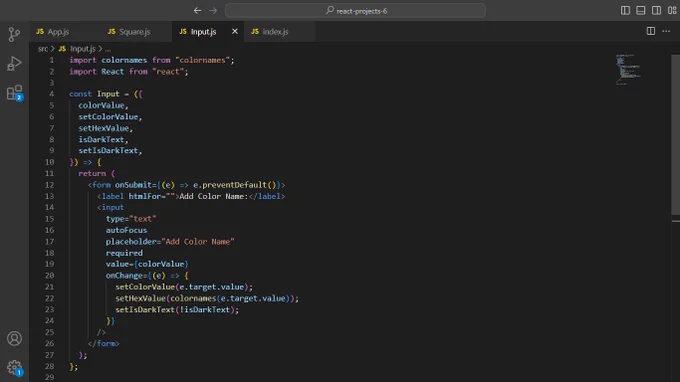Click setIsDarkText(!isDarkText) call
Image resolution: width=680 pixels, height=382 pixels.
click(177, 310)
